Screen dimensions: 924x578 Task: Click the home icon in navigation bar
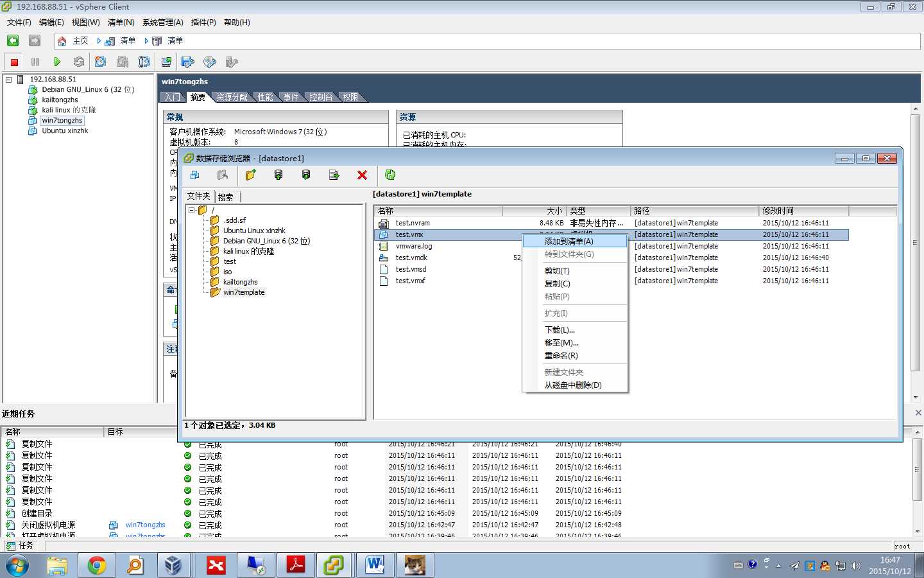coord(62,41)
